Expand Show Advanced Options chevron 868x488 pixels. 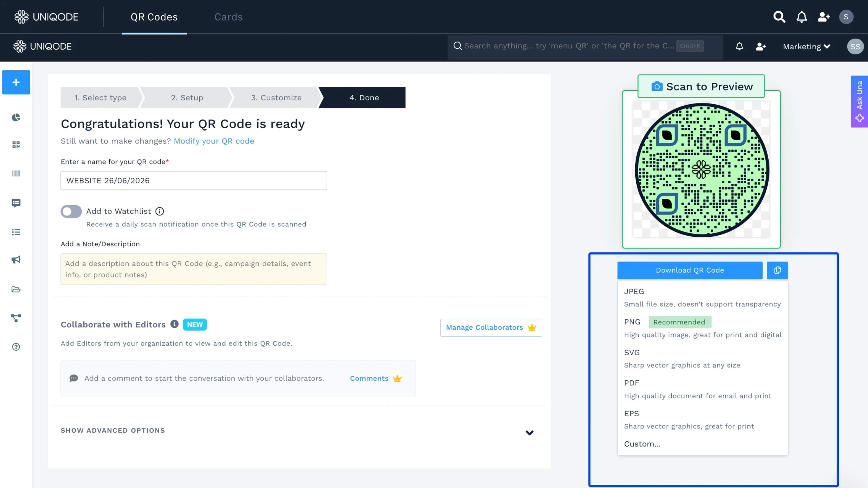529,433
